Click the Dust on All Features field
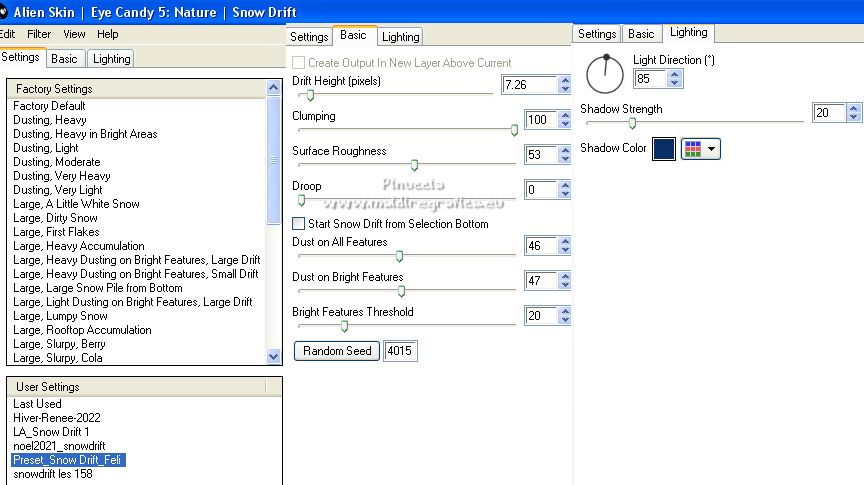Viewport: 864px width, 485px height. 541,246
